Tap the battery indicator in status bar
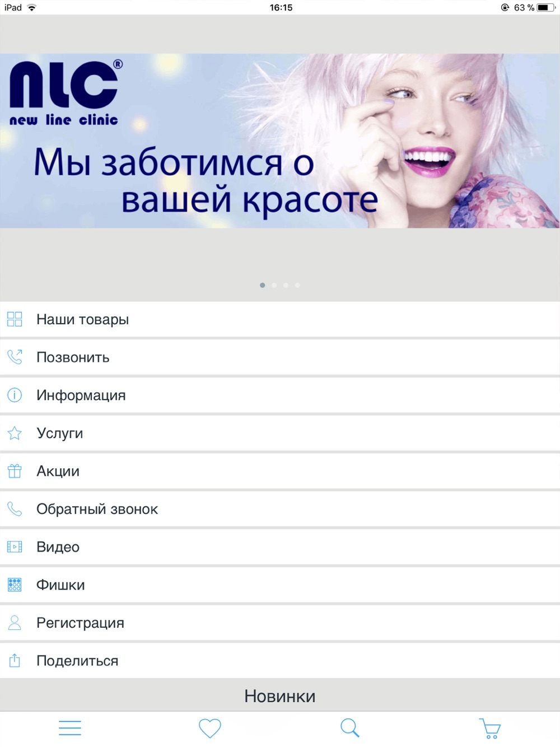Viewport: 560px width, 747px height. coord(546,7)
